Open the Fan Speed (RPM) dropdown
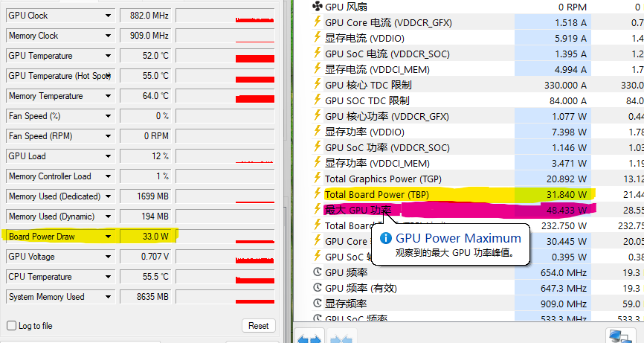 108,136
